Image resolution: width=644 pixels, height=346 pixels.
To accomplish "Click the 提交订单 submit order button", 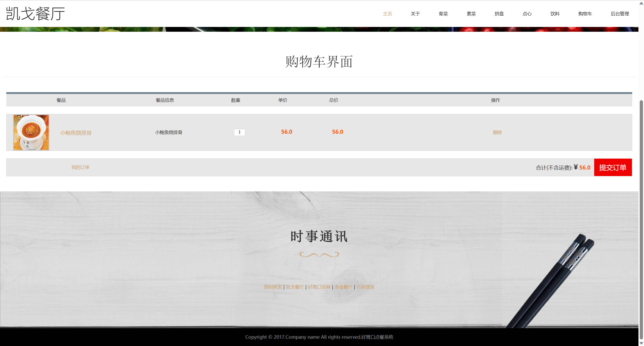I will coord(613,167).
